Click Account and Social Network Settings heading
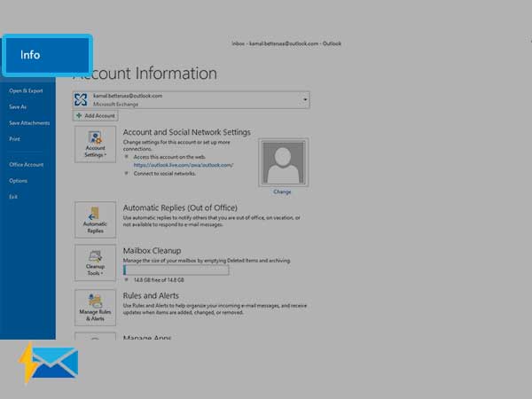The height and width of the screenshot is (399, 532). 186,132
